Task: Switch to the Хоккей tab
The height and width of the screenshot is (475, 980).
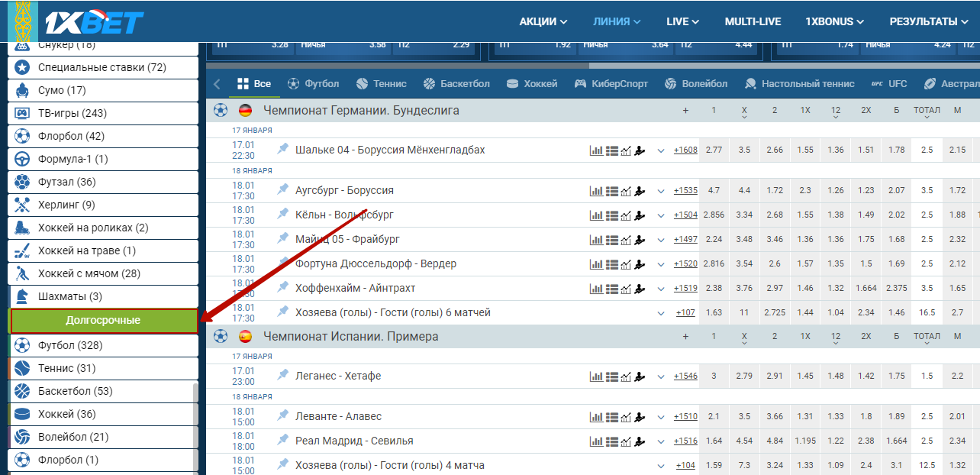Action: tap(532, 83)
